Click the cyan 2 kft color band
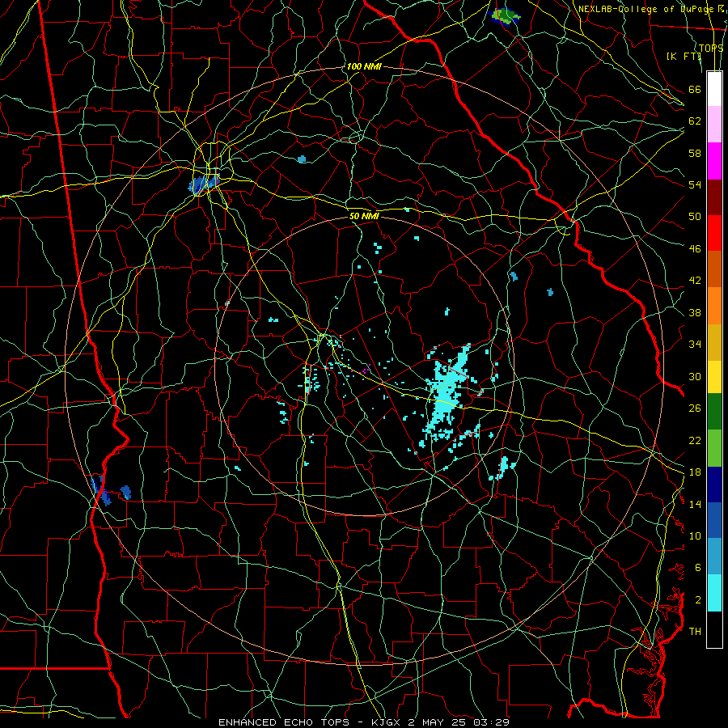This screenshot has width=728, height=728. point(714,593)
